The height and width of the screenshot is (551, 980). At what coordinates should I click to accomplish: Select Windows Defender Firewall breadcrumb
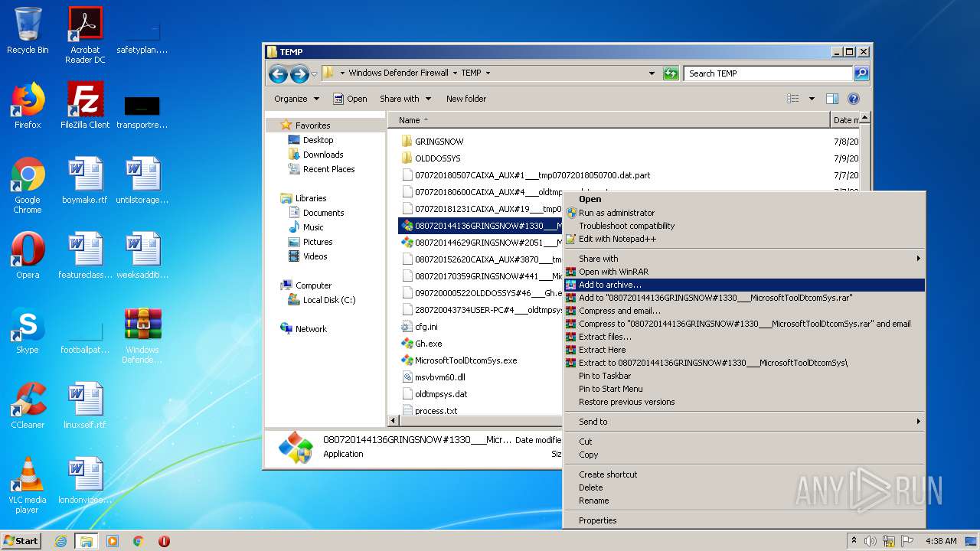398,73
